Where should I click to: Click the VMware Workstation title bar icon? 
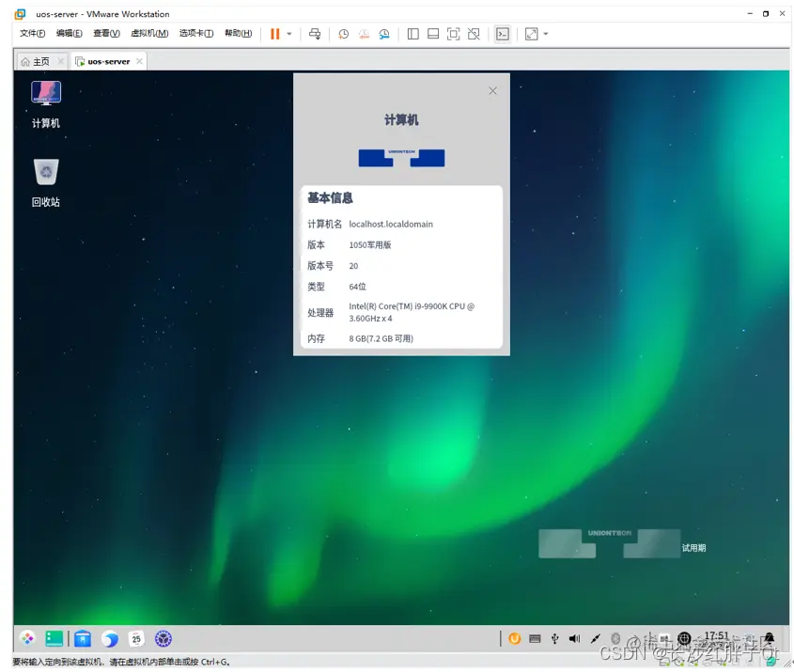pyautogui.click(x=21, y=14)
